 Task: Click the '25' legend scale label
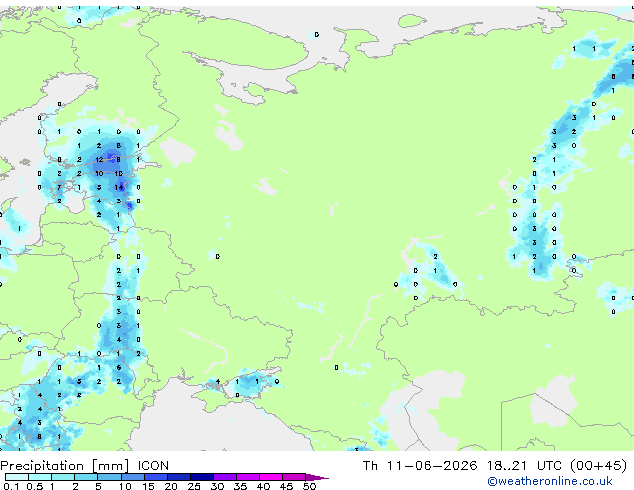pyautogui.click(x=194, y=486)
